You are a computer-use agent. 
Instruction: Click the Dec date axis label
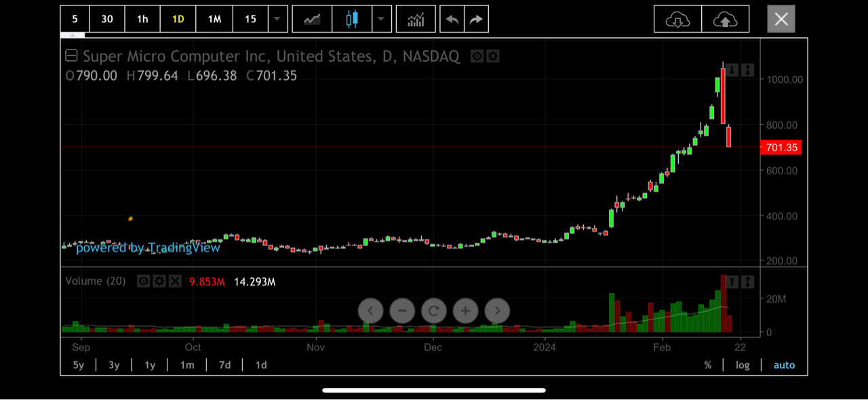[433, 347]
